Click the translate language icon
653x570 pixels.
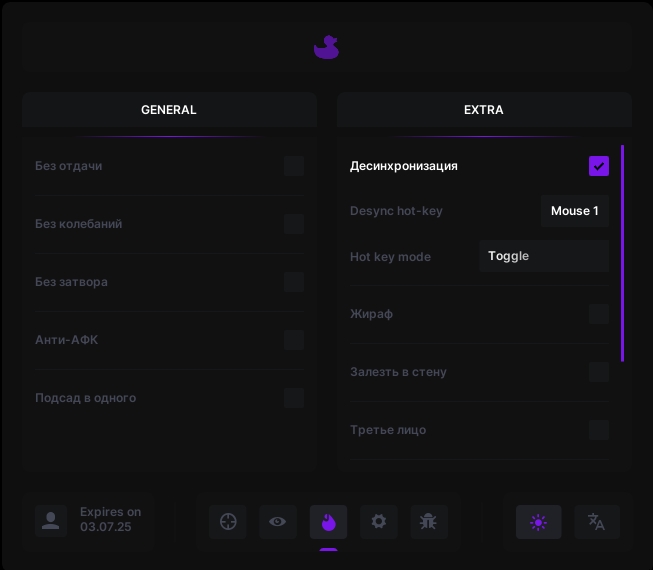[x=597, y=522]
